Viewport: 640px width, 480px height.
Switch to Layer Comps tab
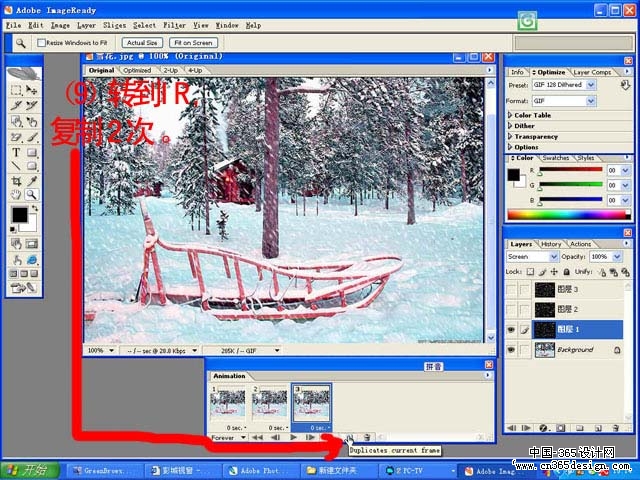pos(592,72)
